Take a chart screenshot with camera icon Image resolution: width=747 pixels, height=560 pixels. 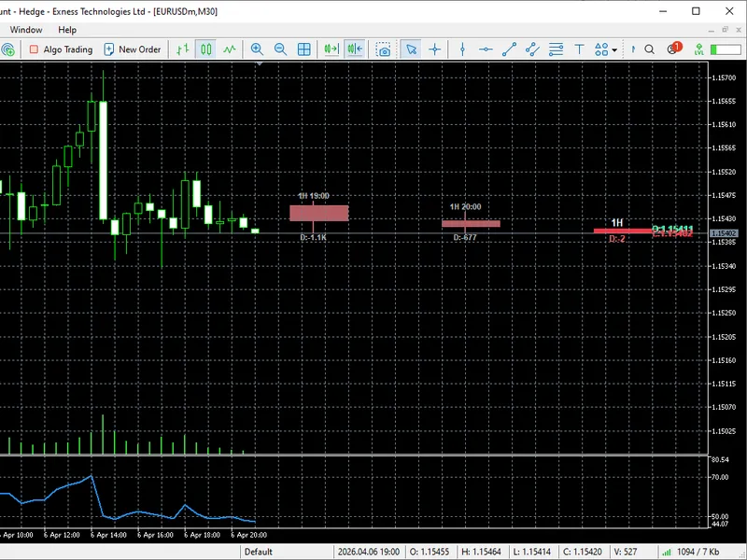tap(383, 49)
